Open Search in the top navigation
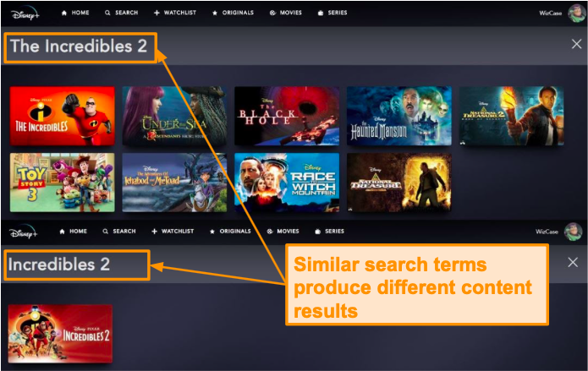 122,13
